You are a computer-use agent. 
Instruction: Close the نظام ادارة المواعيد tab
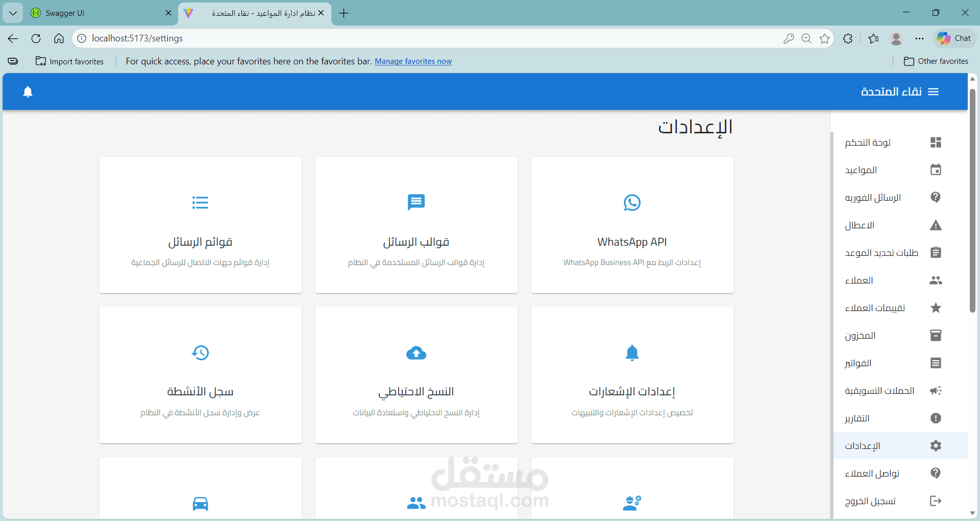[321, 13]
